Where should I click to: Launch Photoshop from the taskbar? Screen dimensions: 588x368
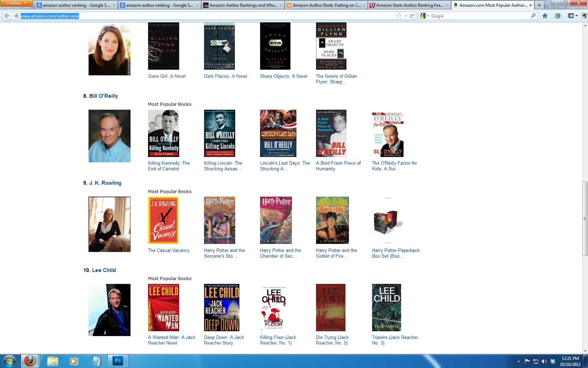pyautogui.click(x=117, y=361)
